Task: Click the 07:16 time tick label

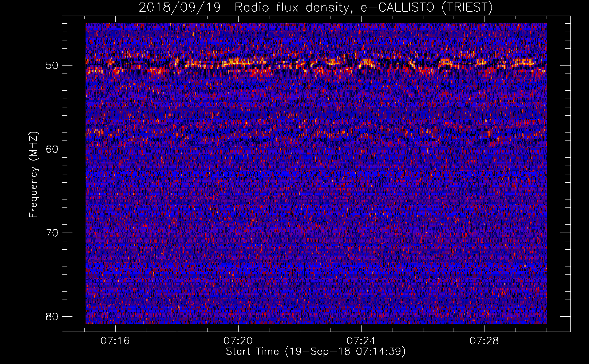Action: pos(115,341)
